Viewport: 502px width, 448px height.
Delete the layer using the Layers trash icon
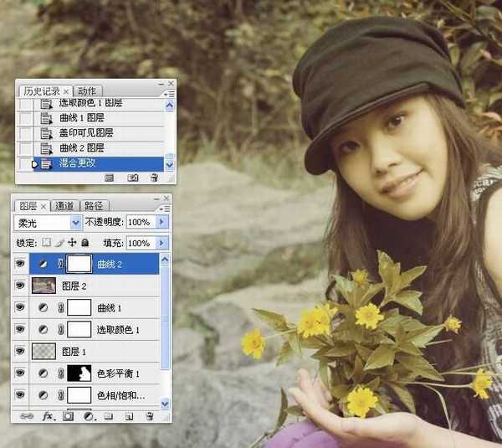[149, 415]
